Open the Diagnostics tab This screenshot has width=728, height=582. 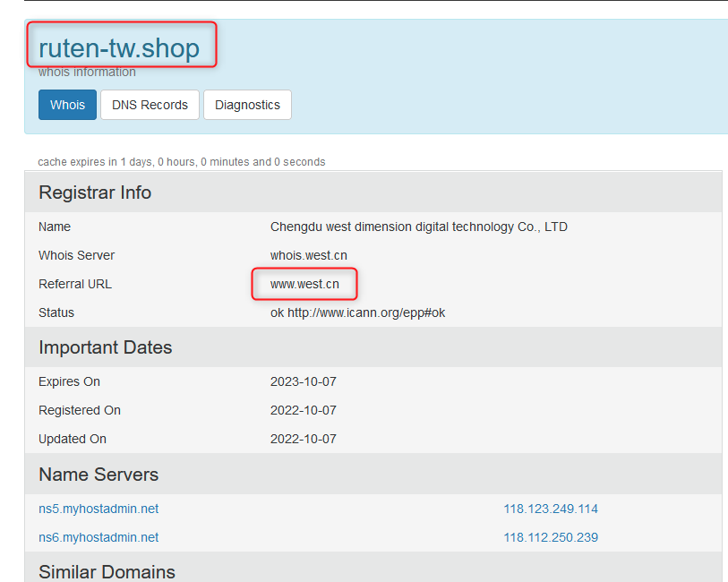(247, 105)
